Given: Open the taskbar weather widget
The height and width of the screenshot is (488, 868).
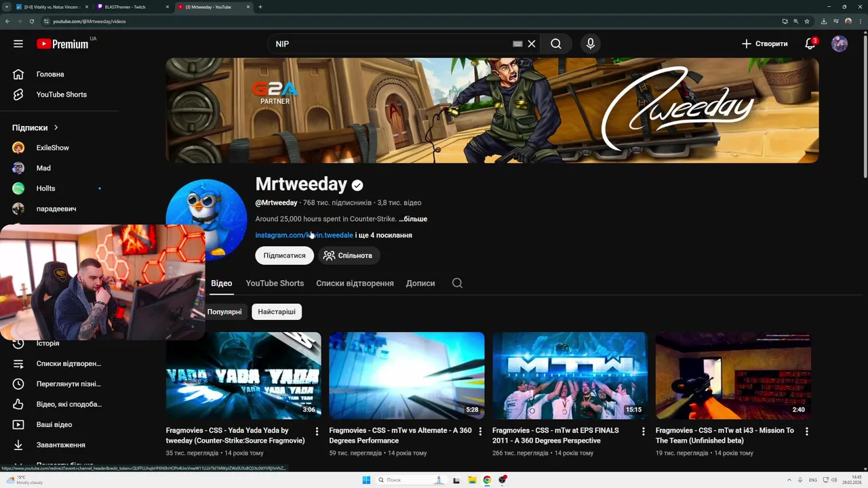Looking at the screenshot, I should coord(26,480).
